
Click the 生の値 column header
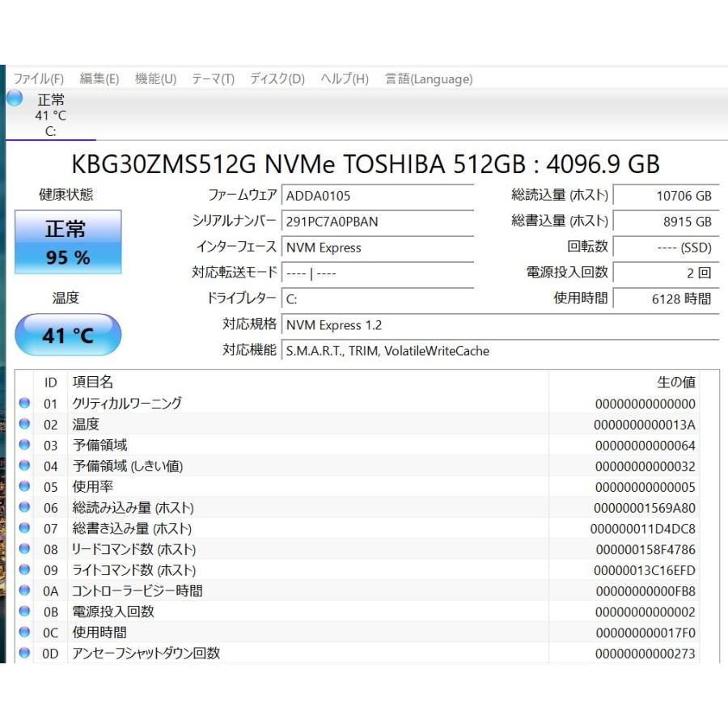(676, 382)
